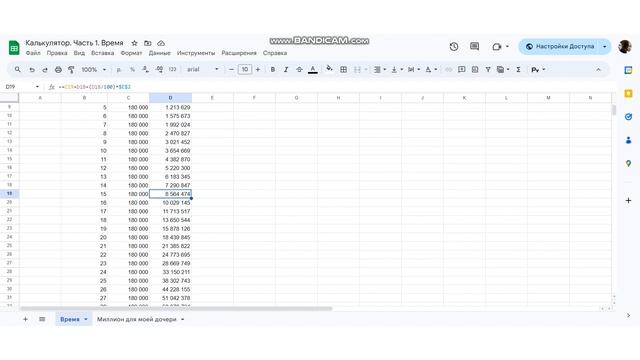The image size is (640, 360).
Task: Click the move-to-folder icon beside the title
Action: [148, 43]
